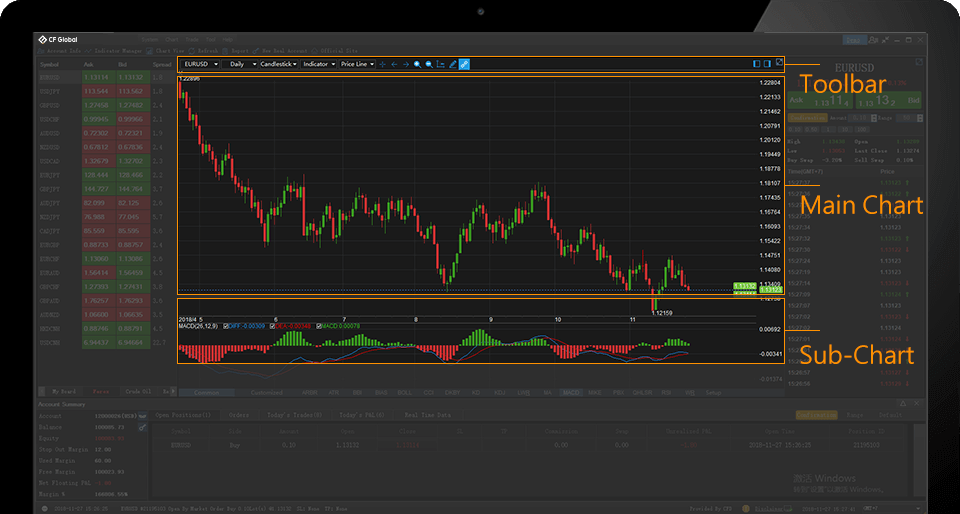Open the System menu
960x514 pixels.
pos(149,39)
